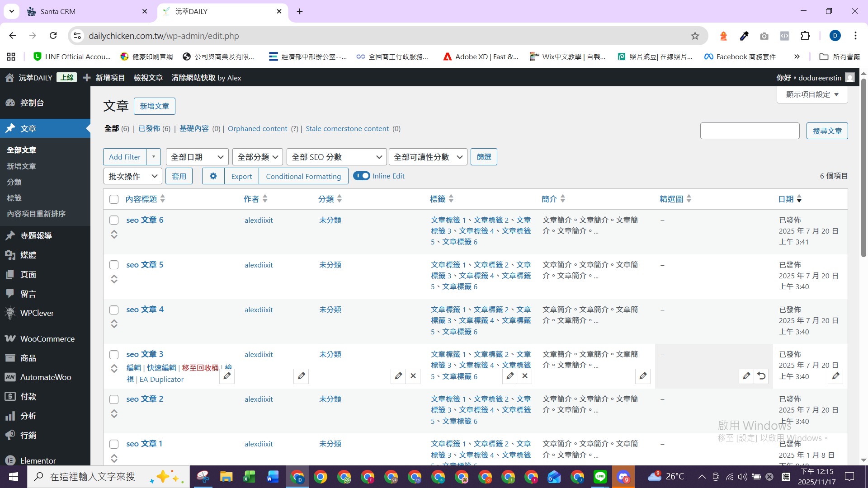The width and height of the screenshot is (868, 488).
Task: Tick the select-all checkbox in the table header
Action: [114, 199]
